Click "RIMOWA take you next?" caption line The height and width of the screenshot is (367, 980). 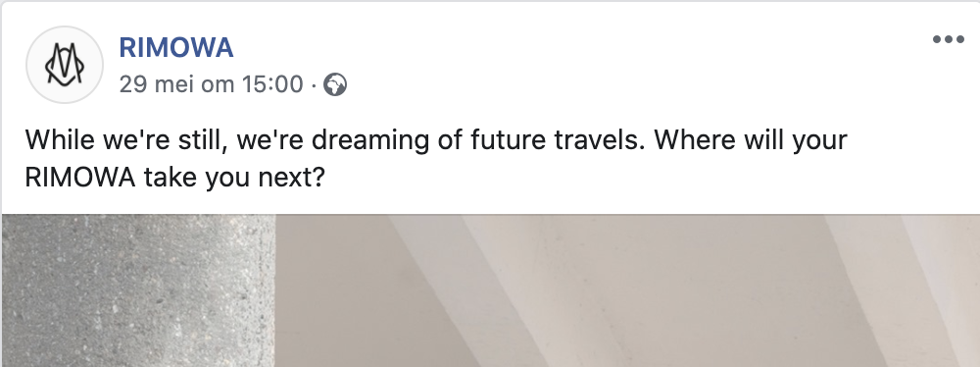point(175,179)
